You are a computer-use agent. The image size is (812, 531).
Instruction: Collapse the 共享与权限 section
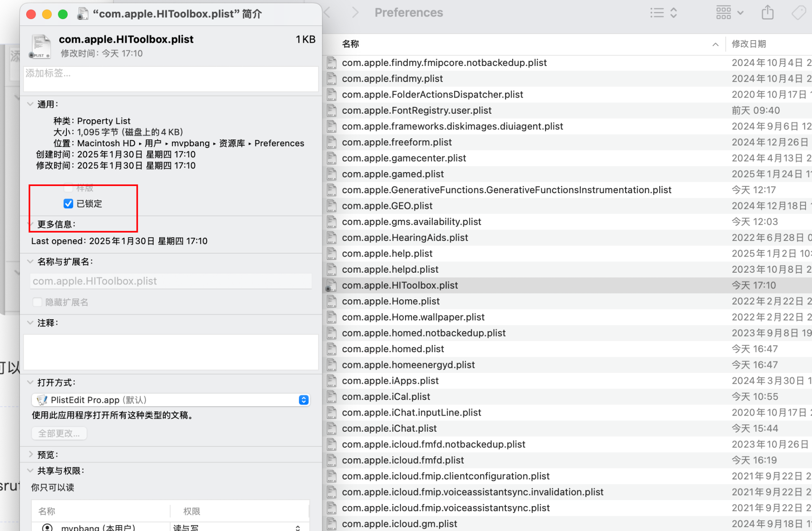coord(30,471)
